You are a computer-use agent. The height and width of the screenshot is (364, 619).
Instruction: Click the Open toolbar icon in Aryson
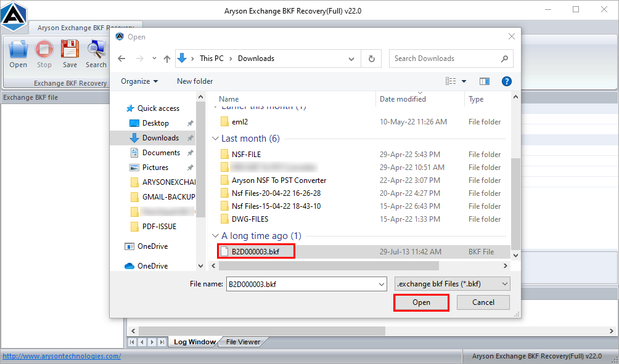[x=18, y=54]
